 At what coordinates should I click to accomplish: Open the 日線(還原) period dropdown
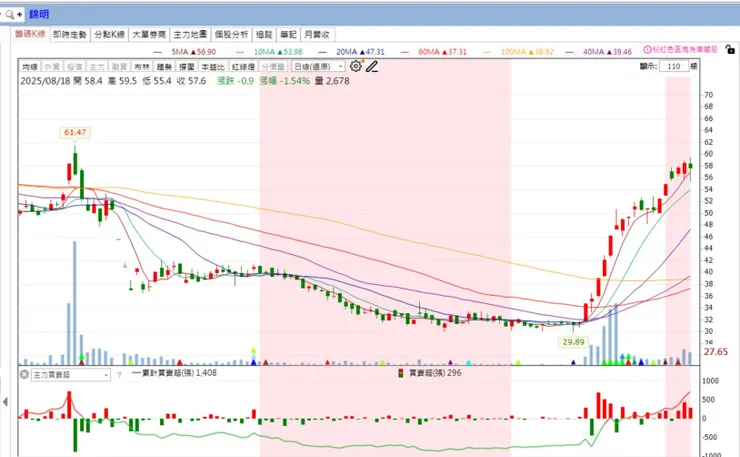(318, 67)
